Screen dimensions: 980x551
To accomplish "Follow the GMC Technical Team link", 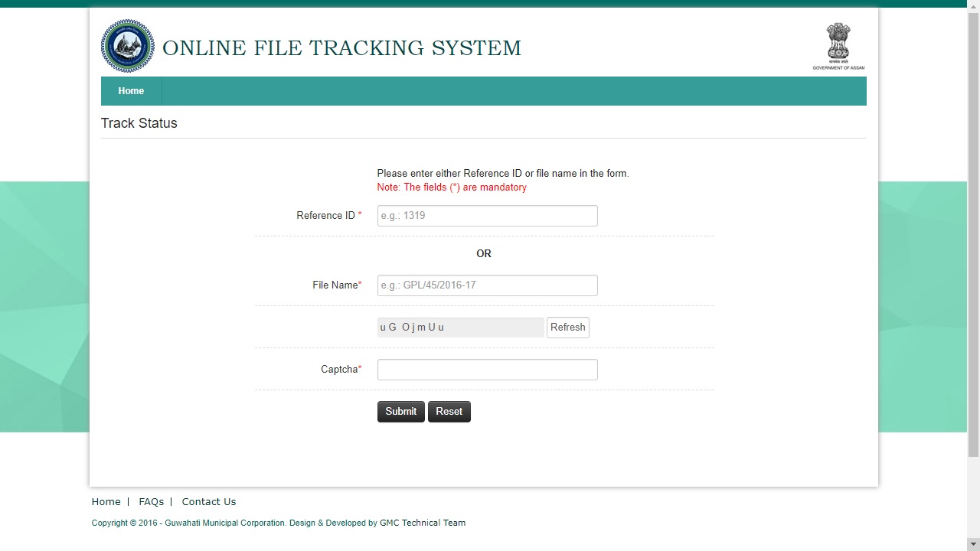I will click(423, 523).
